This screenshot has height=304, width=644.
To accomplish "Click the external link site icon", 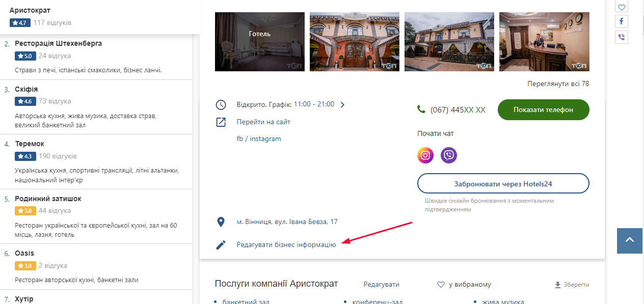I will click(x=221, y=122).
